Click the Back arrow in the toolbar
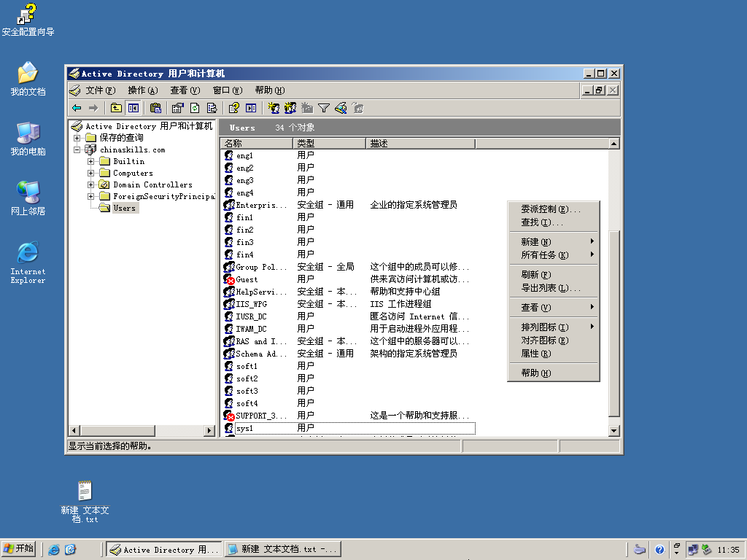The height and width of the screenshot is (560, 747). tap(77, 108)
